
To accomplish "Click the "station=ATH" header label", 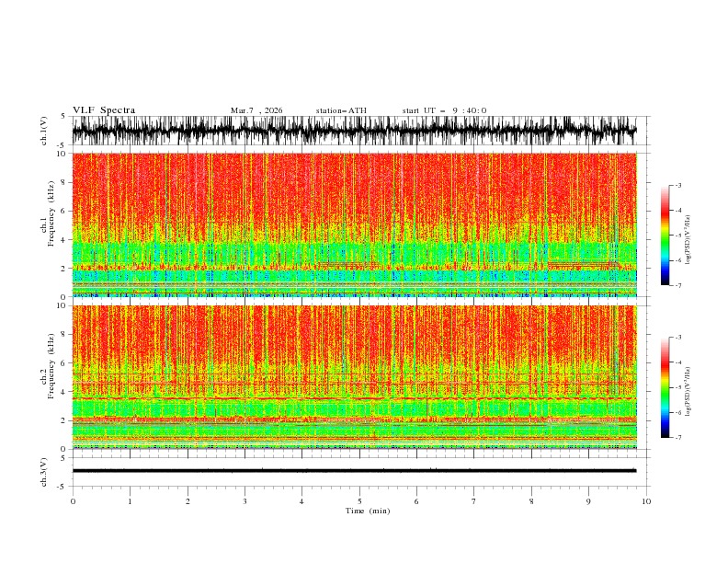I will point(341,110).
